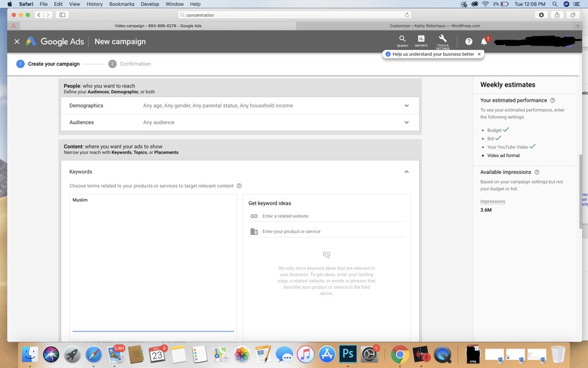Collapse the Keywords section chevron

point(407,171)
